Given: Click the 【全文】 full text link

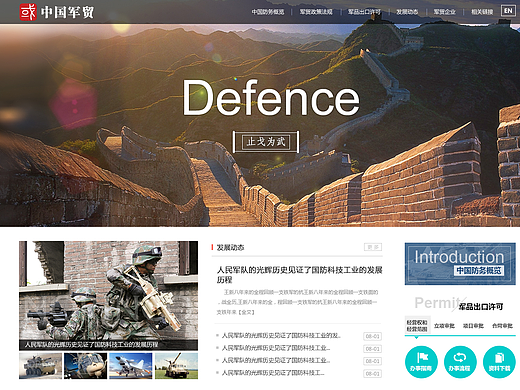Looking at the screenshot, I should pos(246,312).
